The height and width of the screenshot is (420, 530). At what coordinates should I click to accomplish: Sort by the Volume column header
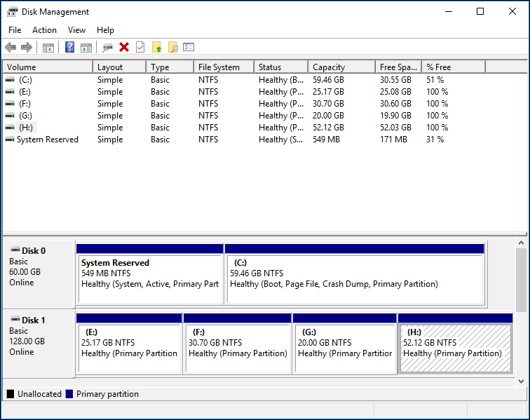(x=48, y=67)
